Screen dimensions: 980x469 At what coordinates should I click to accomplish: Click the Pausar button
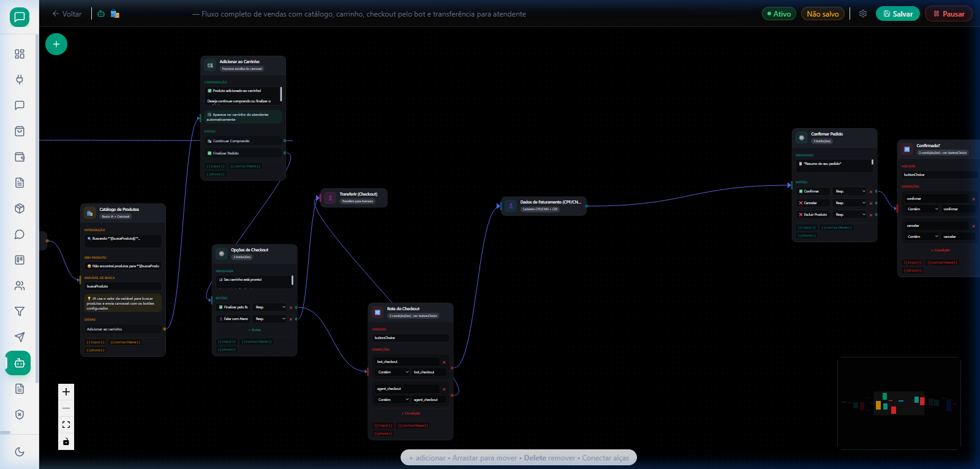click(x=948, y=13)
